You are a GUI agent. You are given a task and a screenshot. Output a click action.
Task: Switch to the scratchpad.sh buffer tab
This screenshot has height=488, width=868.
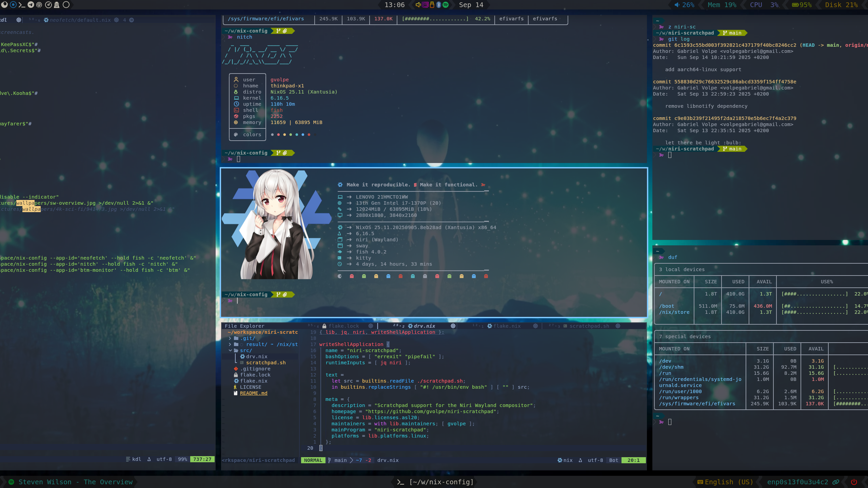[589, 326]
